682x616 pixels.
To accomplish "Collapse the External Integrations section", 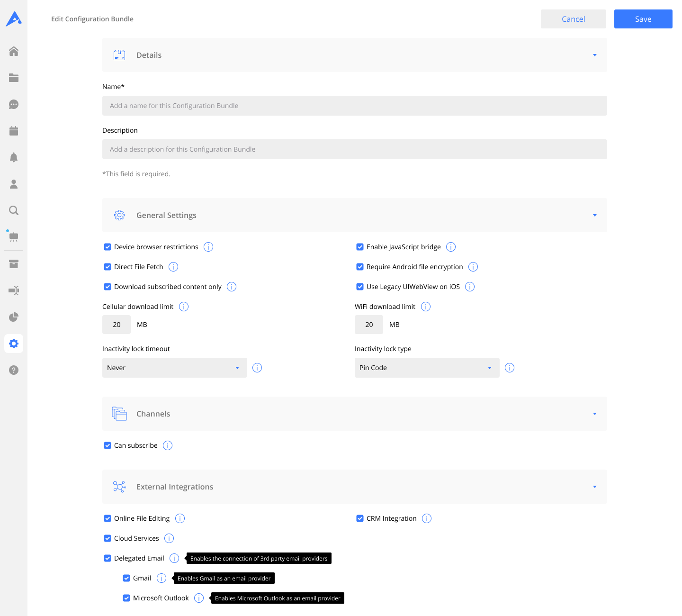I will pos(595,487).
